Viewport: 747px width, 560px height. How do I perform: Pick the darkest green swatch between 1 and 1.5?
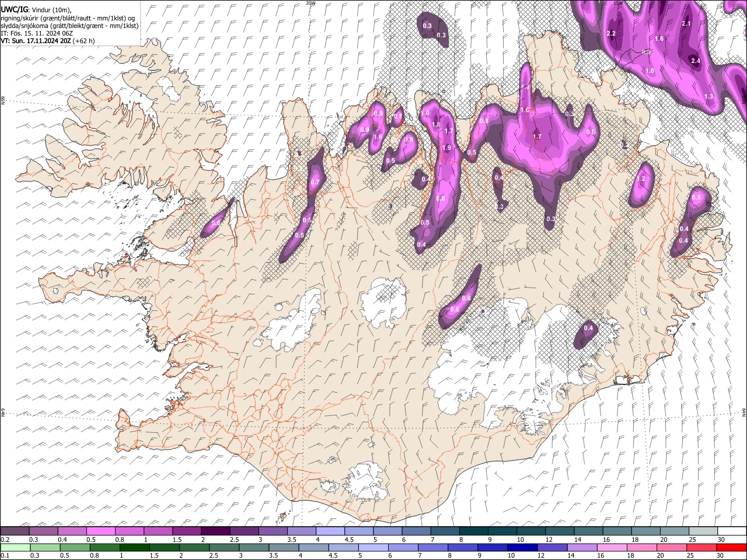(x=134, y=547)
